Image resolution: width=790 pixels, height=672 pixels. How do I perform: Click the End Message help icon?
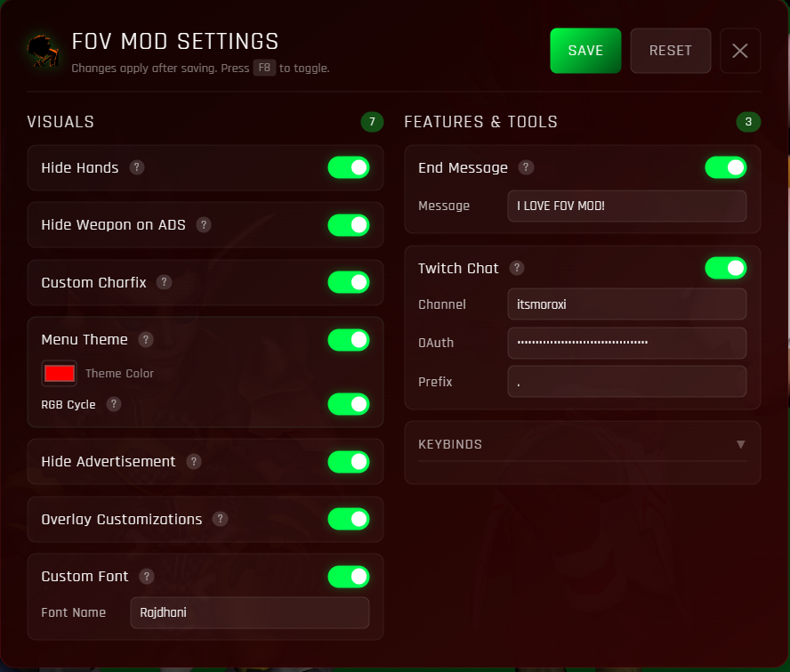click(x=525, y=167)
